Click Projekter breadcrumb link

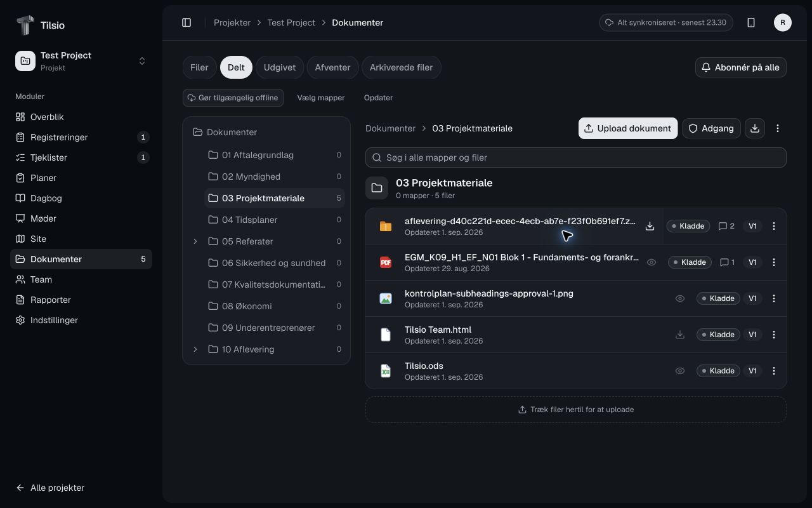coord(232,23)
